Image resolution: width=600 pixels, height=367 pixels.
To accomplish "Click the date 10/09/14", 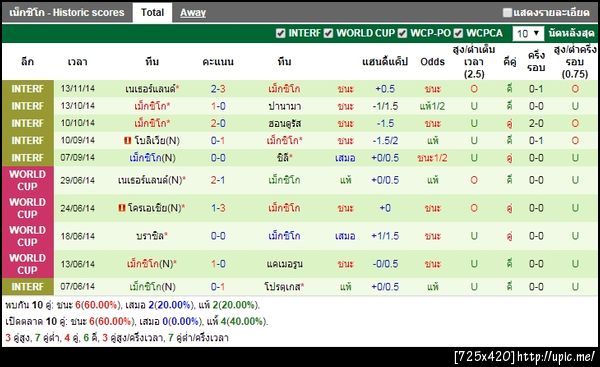I will 78,140.
